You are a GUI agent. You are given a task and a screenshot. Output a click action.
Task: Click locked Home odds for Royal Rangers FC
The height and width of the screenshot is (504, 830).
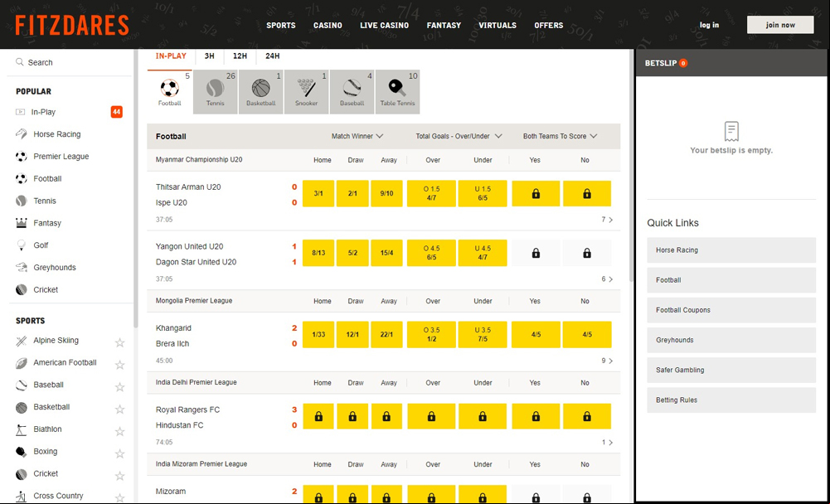click(318, 417)
